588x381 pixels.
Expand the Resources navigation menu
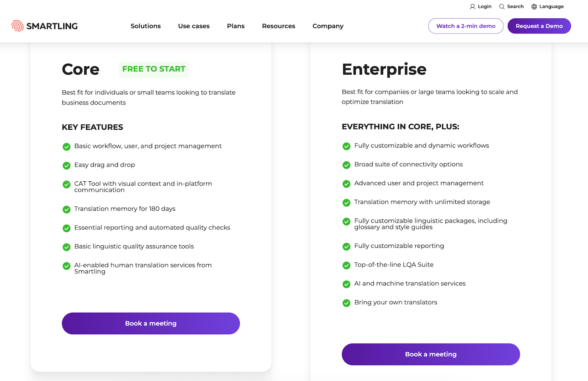(x=278, y=26)
